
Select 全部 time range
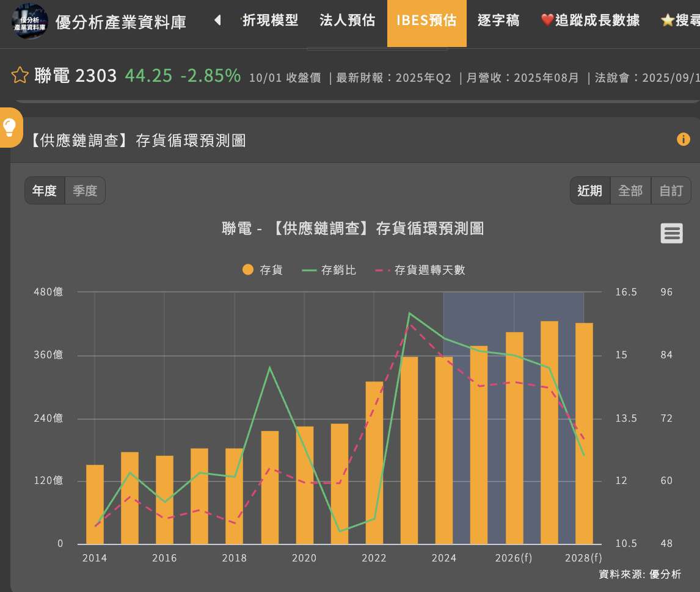click(630, 190)
